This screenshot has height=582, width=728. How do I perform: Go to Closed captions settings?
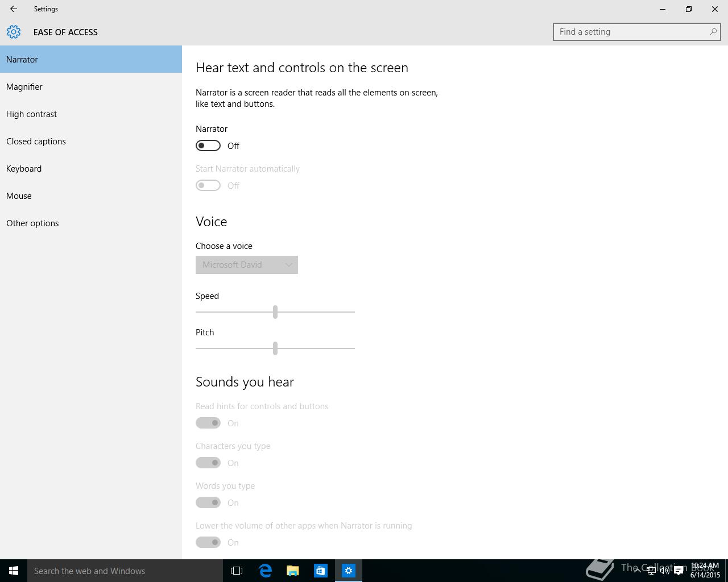coord(91,141)
